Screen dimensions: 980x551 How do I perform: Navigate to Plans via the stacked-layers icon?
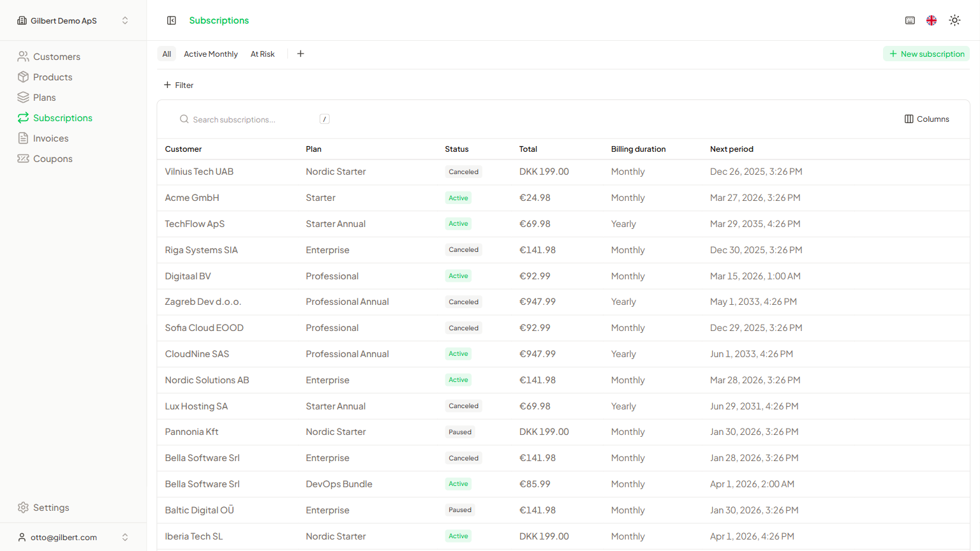(24, 97)
